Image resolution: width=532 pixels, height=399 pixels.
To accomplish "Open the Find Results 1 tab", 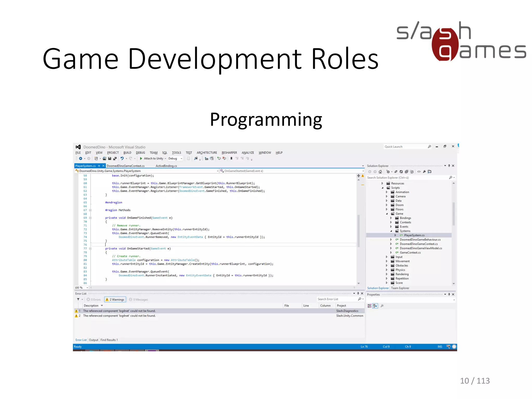I will (x=109, y=340).
